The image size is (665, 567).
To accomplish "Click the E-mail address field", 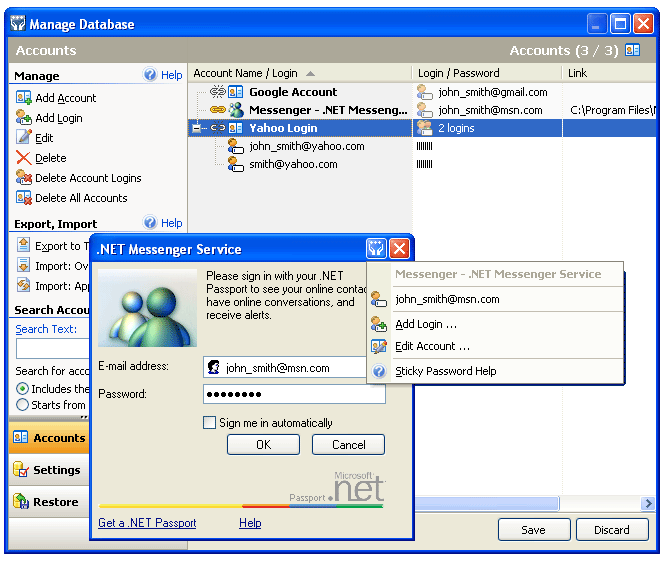I will pos(285,367).
